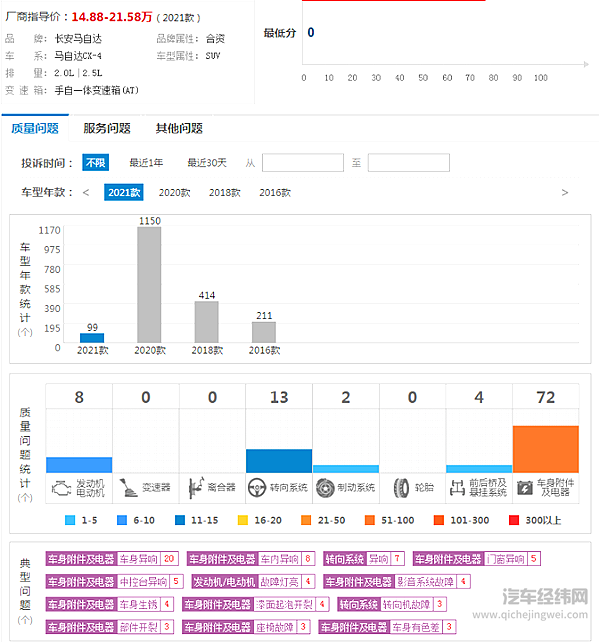Click the 1-5 legend color swatch
The height and width of the screenshot is (643, 600).
point(70,520)
